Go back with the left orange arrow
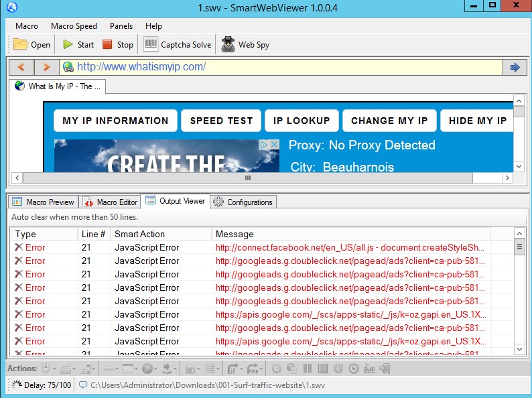Screen dimensions: 532x398 21,67
